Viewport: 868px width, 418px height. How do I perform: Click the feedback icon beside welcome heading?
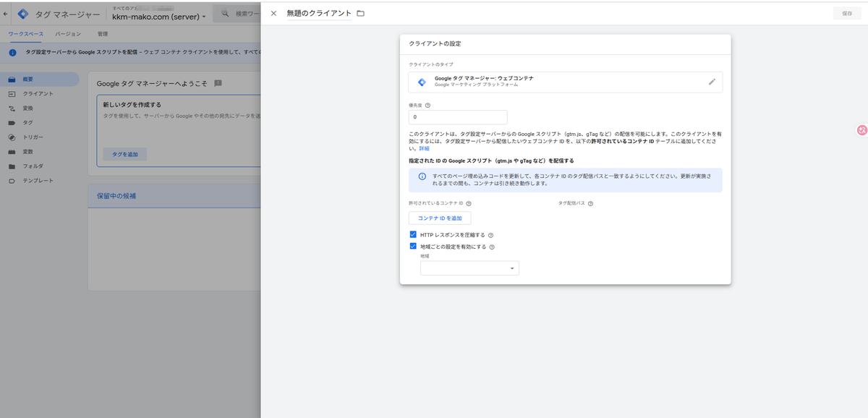(218, 83)
